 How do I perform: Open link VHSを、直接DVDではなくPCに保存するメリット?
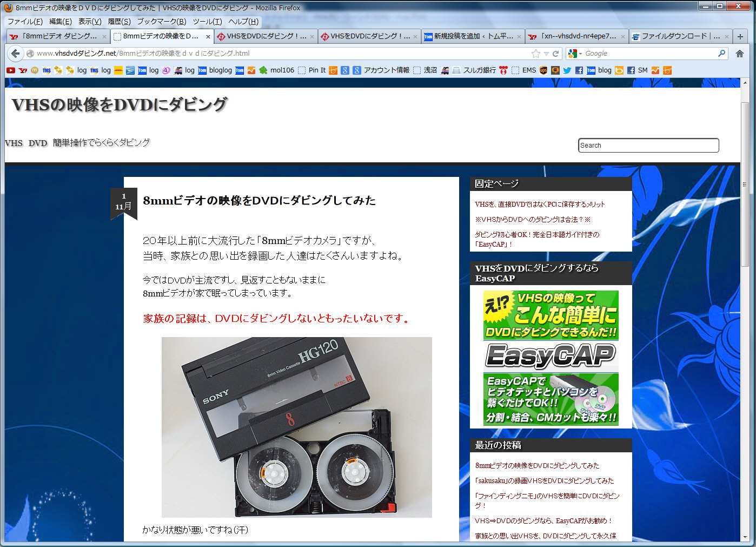pyautogui.click(x=540, y=204)
